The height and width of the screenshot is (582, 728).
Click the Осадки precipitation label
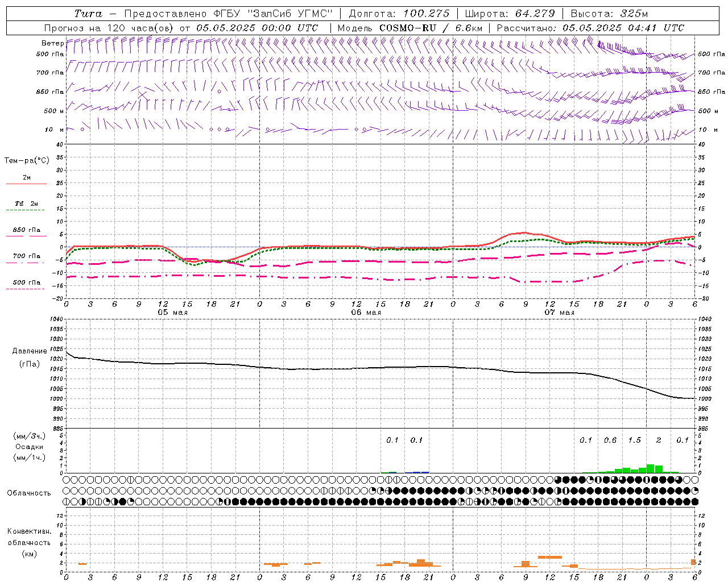click(x=29, y=447)
